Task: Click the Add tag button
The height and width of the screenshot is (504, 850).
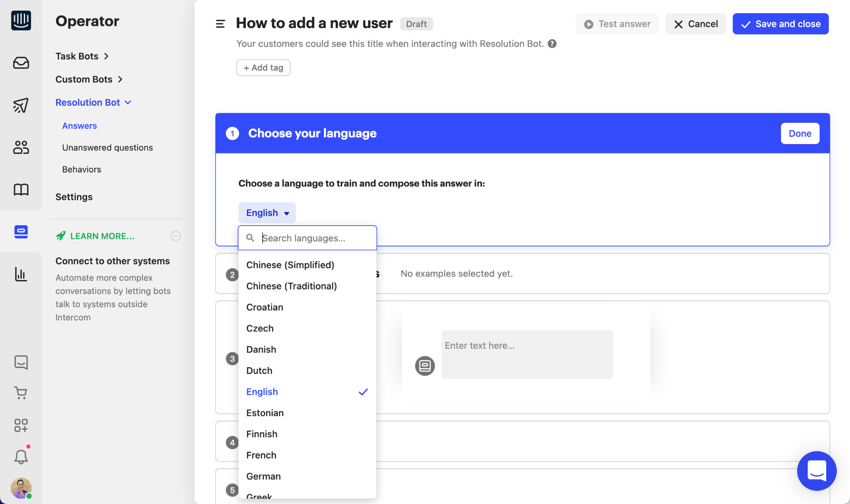Action: point(263,68)
